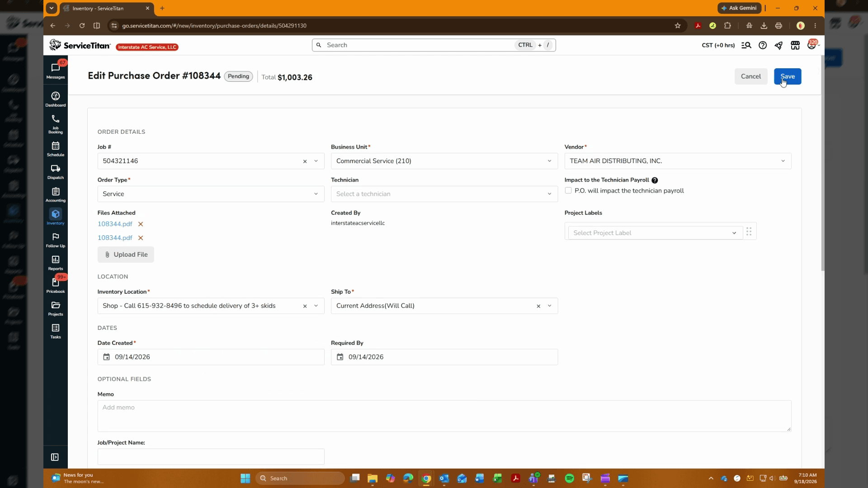
Task: Click into the Add memo text area
Action: click(x=444, y=416)
